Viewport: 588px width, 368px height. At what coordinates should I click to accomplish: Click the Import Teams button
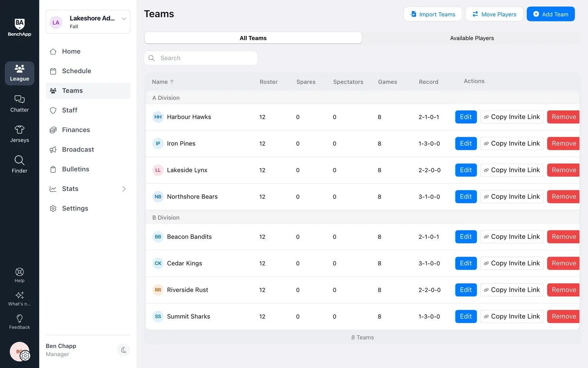432,14
